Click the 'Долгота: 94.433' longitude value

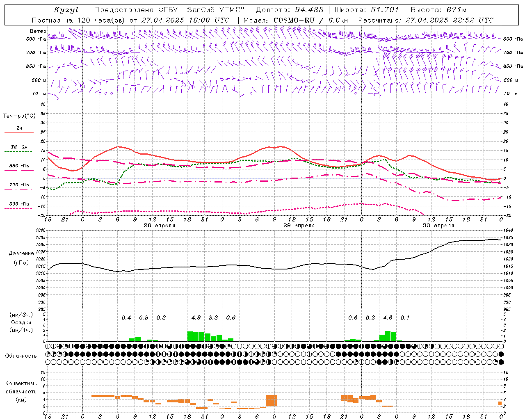click(x=290, y=10)
